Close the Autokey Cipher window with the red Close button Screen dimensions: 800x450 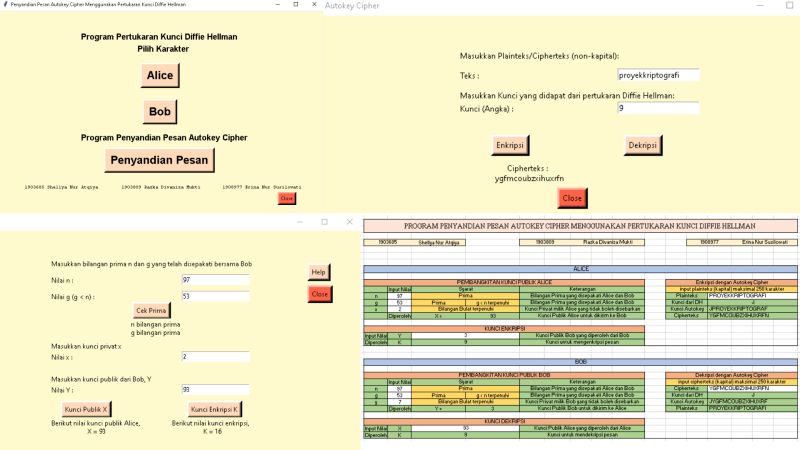[x=572, y=198]
